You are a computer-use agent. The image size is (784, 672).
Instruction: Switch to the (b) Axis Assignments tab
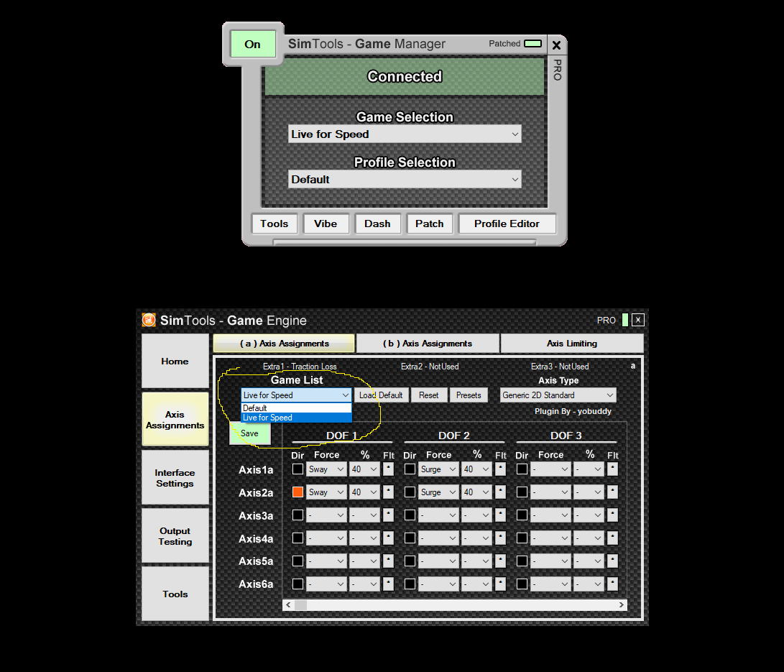click(x=428, y=344)
